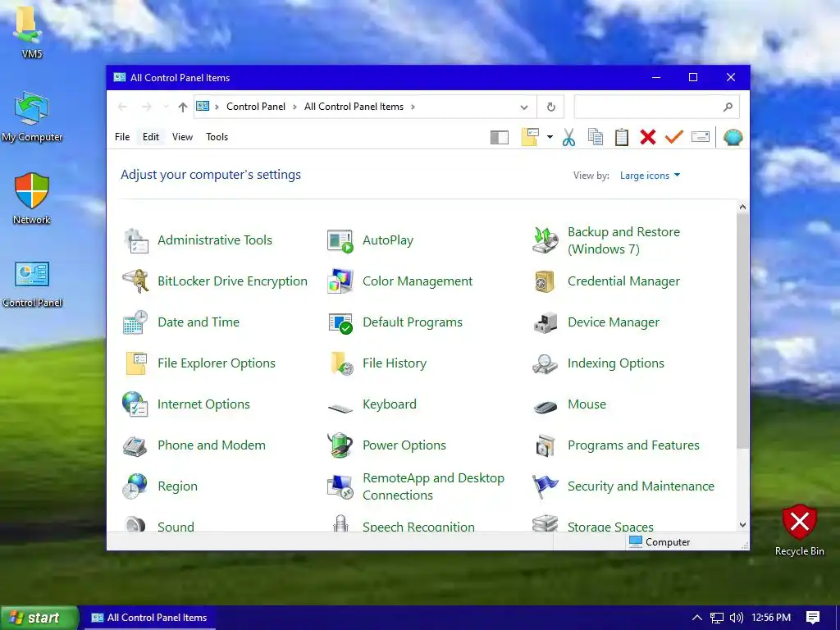Screen dimensions: 840x630
Task: Click the Paste clipboard toolbar icon
Action: pyautogui.click(x=622, y=137)
